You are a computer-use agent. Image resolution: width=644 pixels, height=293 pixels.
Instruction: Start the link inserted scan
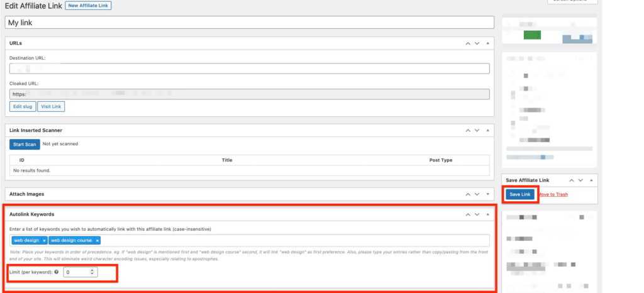(x=25, y=145)
